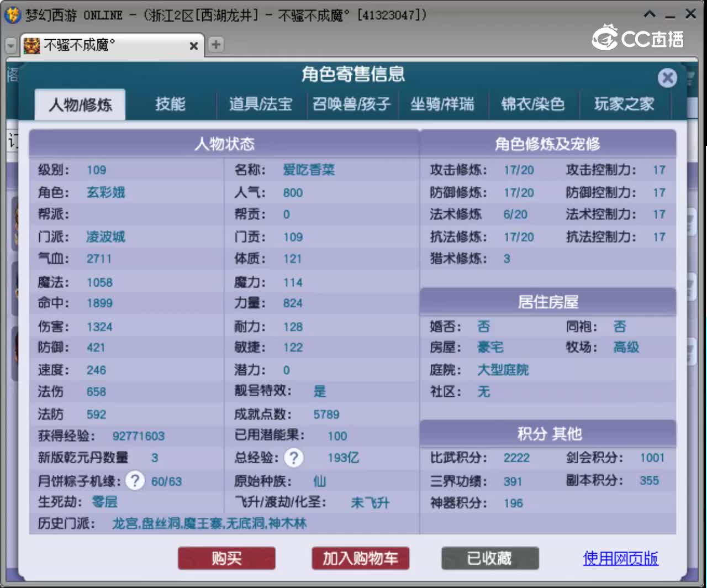707x588 pixels.
Task: Click the 月饼粽子机缘 value 60/63
Action: click(x=167, y=481)
